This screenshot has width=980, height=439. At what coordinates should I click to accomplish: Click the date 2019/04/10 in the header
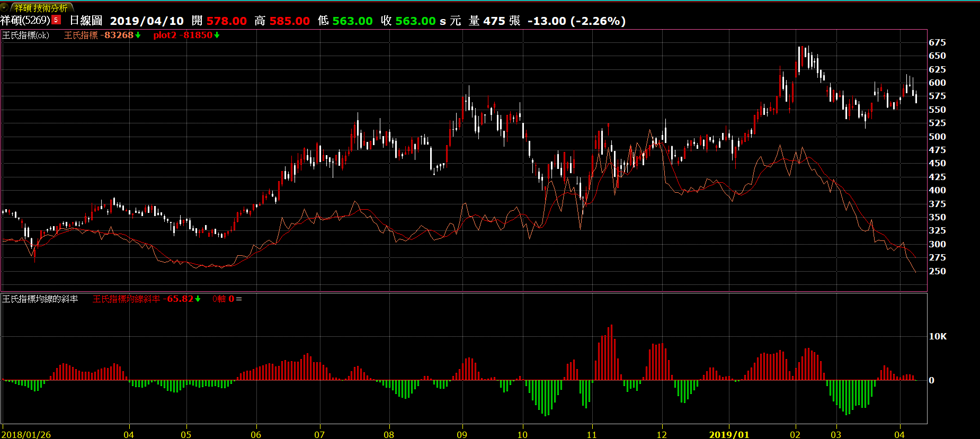click(147, 21)
